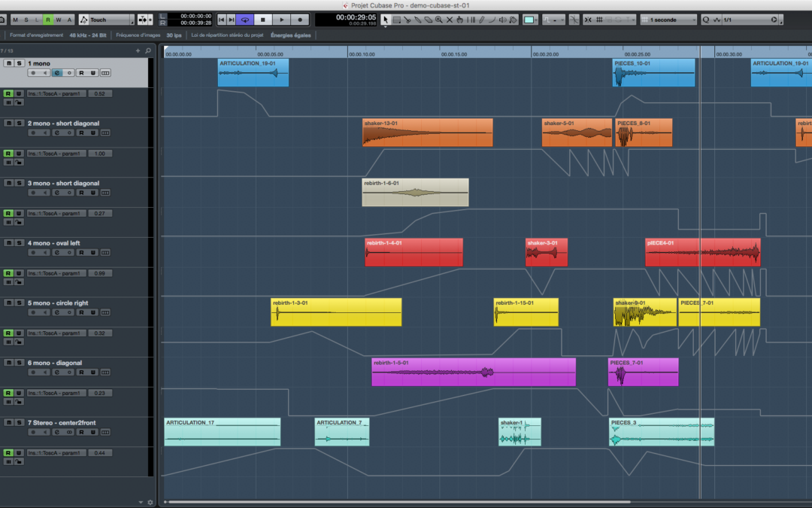Enable record on 1 mono track
This screenshot has width=812, height=508.
tap(33, 73)
